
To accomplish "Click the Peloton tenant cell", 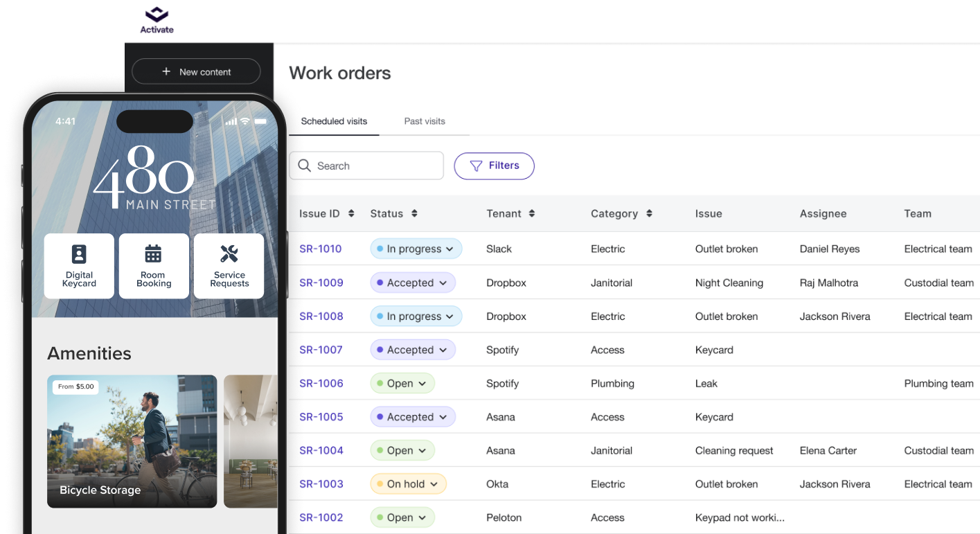I will [504, 517].
